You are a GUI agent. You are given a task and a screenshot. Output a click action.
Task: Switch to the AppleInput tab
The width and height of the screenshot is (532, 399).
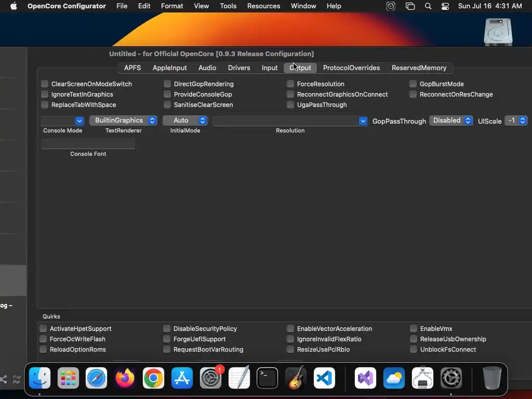[x=170, y=68]
